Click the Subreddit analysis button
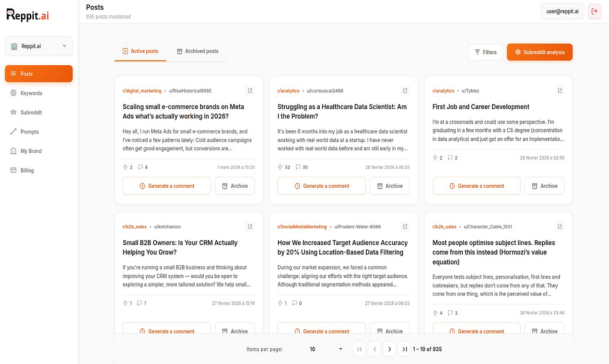This screenshot has height=364, width=609. [x=539, y=52]
